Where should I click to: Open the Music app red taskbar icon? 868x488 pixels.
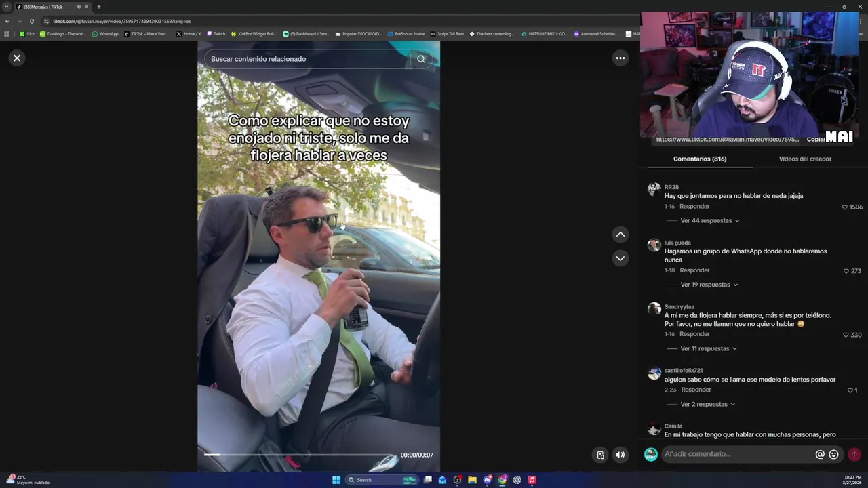[532, 480]
